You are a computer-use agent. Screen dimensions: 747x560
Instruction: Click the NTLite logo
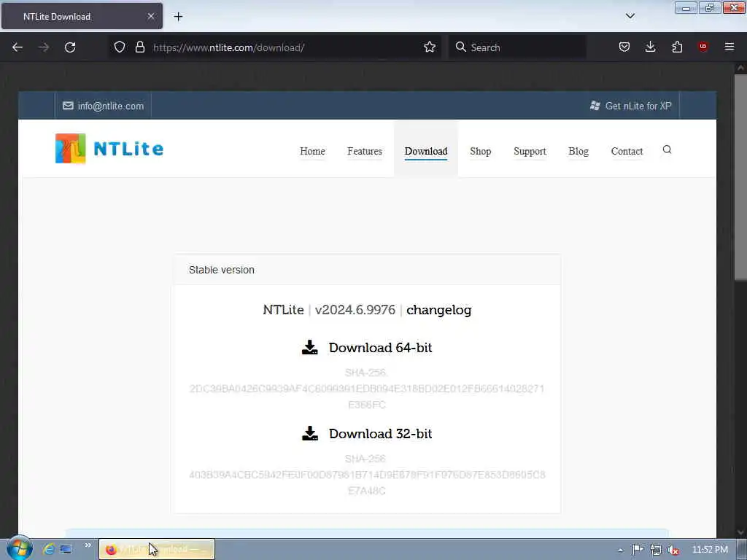pyautogui.click(x=109, y=149)
